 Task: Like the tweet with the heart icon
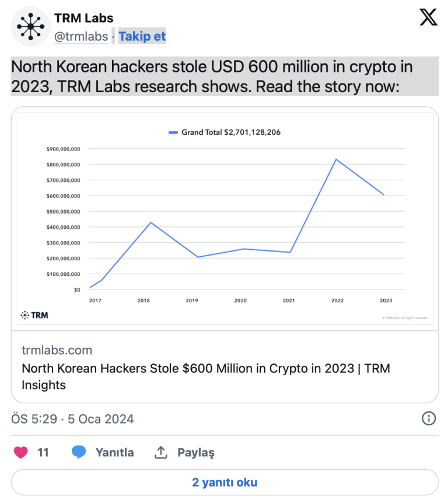pos(21,452)
